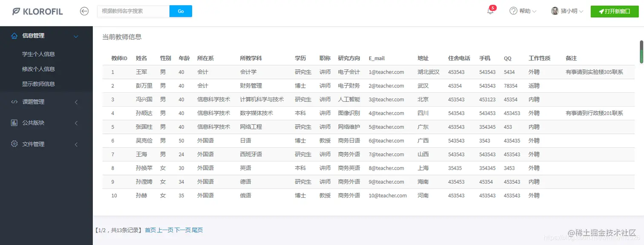Click the blue Go search button
This screenshot has width=644, height=245.
click(181, 11)
